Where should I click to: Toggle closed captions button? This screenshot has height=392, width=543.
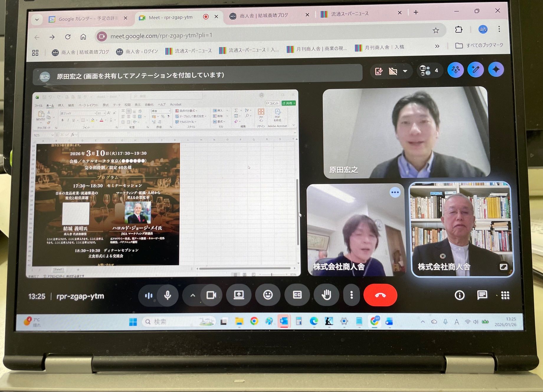[x=297, y=295]
